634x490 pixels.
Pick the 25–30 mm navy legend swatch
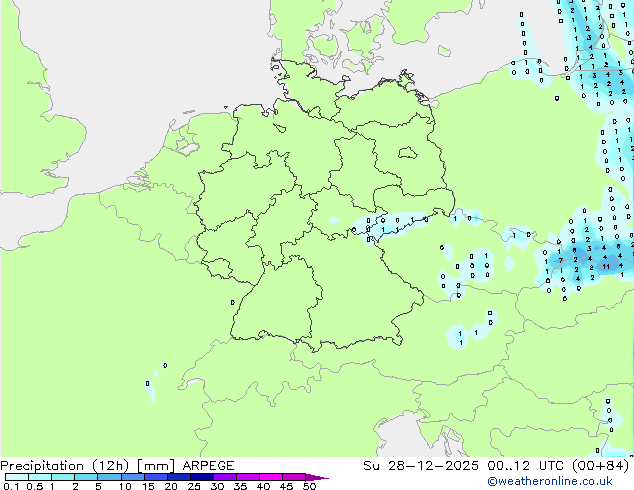[x=202, y=477]
